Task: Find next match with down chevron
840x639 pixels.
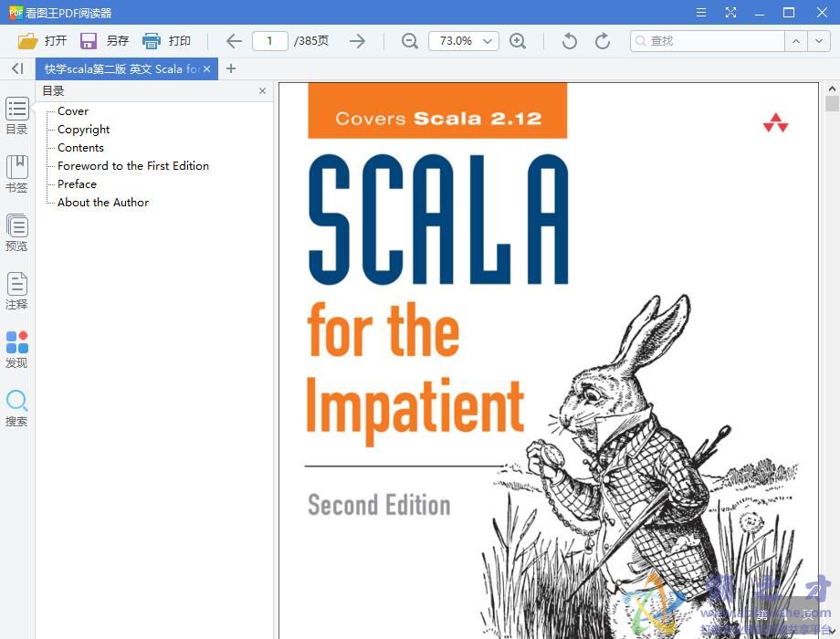Action: coord(819,41)
